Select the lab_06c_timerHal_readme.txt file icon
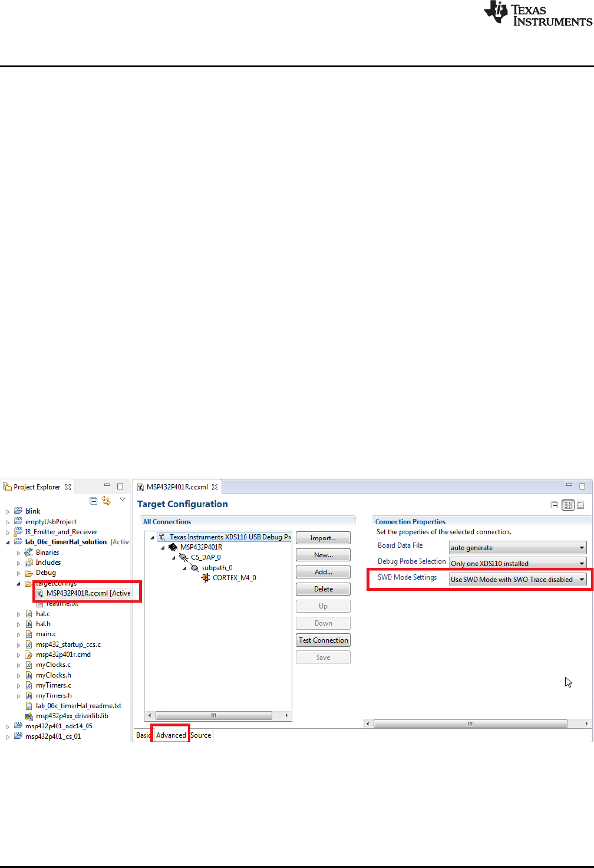The image size is (594, 868). 28,706
